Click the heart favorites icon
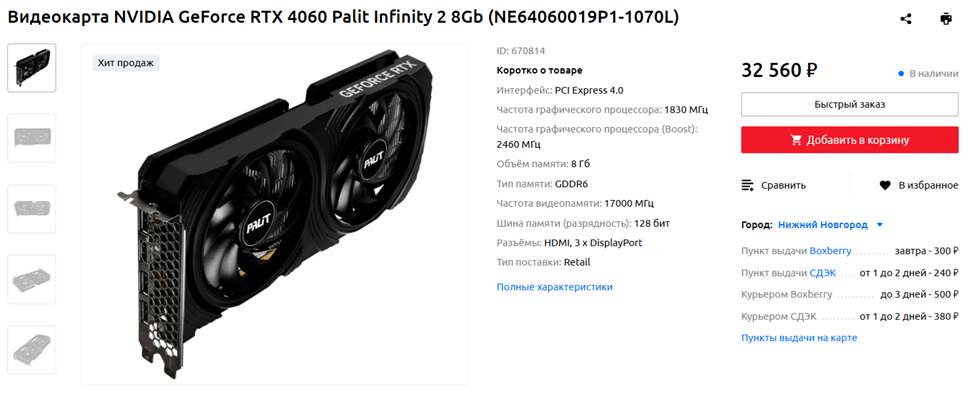974x400 pixels. (x=885, y=184)
